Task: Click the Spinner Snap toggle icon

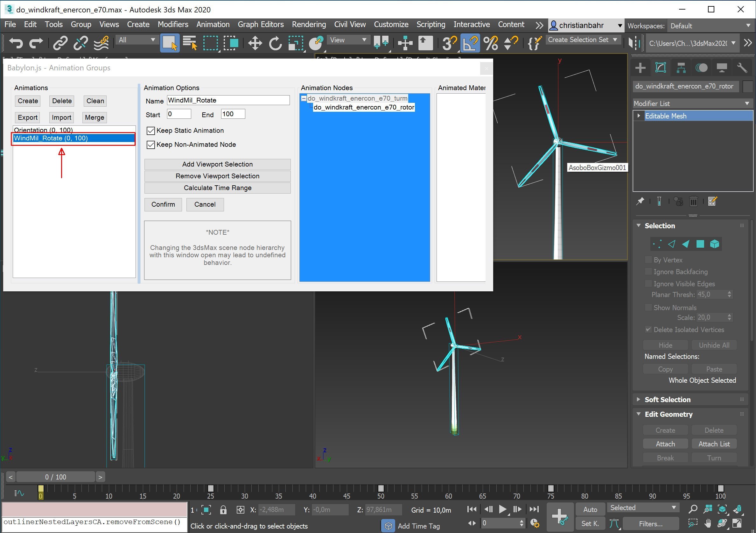Action: click(511, 43)
